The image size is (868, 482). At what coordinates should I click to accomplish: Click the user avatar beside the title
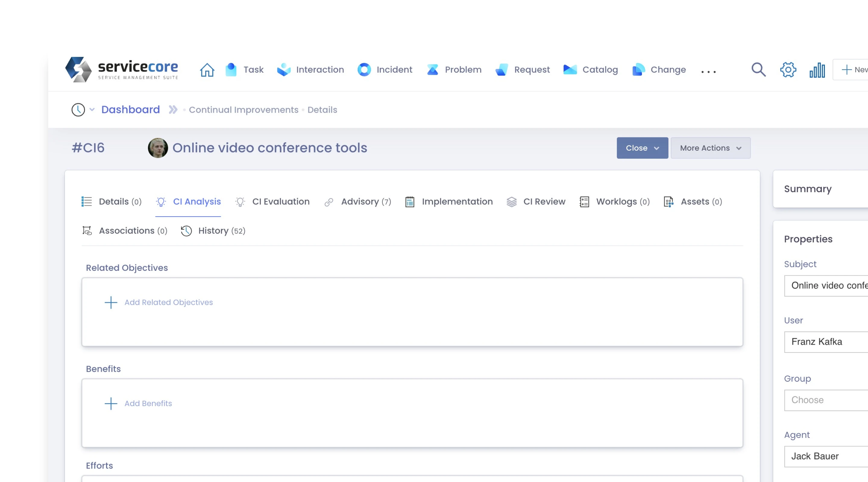click(158, 148)
